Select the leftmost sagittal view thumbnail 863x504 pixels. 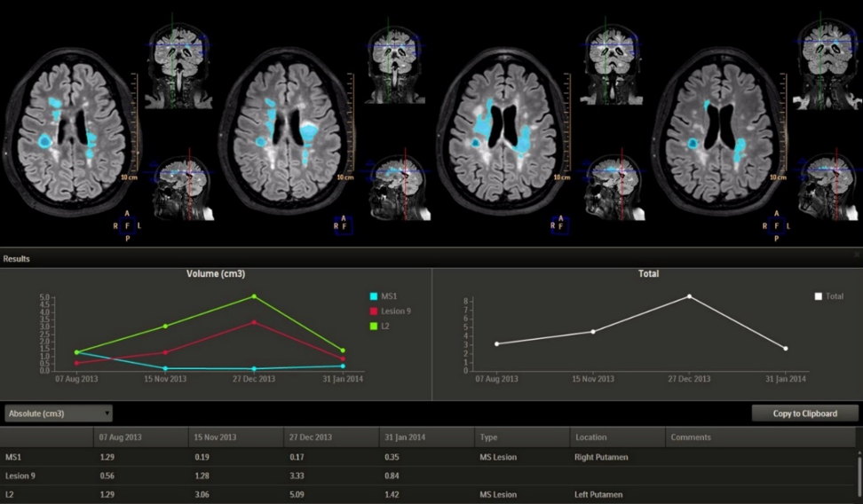click(178, 188)
